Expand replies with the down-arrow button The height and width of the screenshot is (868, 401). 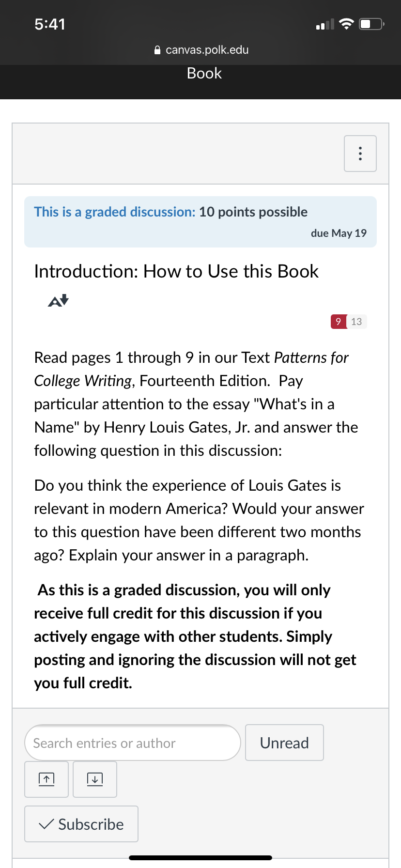tap(95, 779)
